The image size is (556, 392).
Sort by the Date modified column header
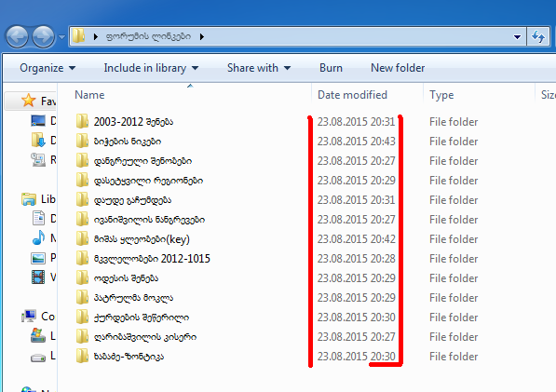coord(352,95)
